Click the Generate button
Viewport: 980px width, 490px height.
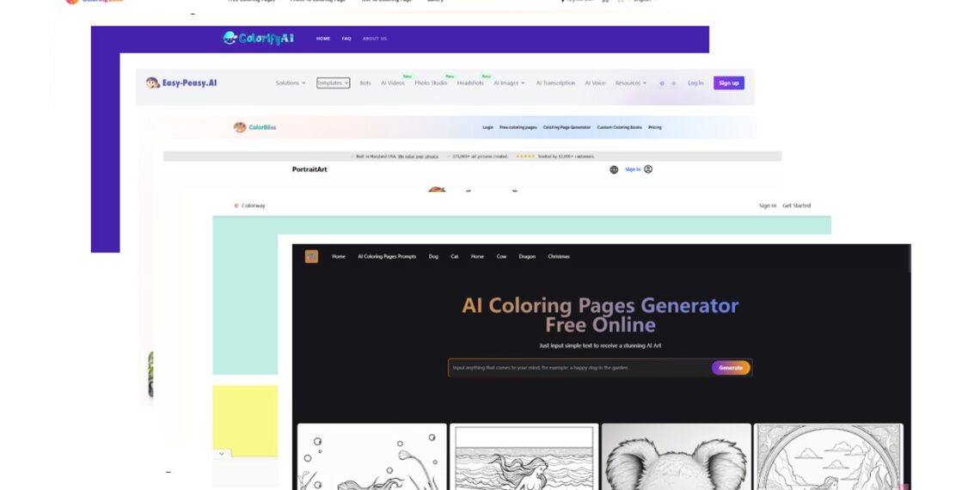click(731, 368)
